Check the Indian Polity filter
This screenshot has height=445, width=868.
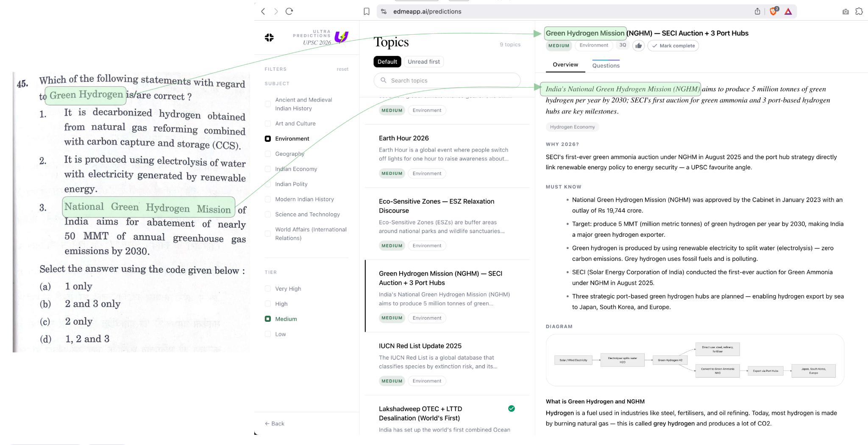pos(268,184)
